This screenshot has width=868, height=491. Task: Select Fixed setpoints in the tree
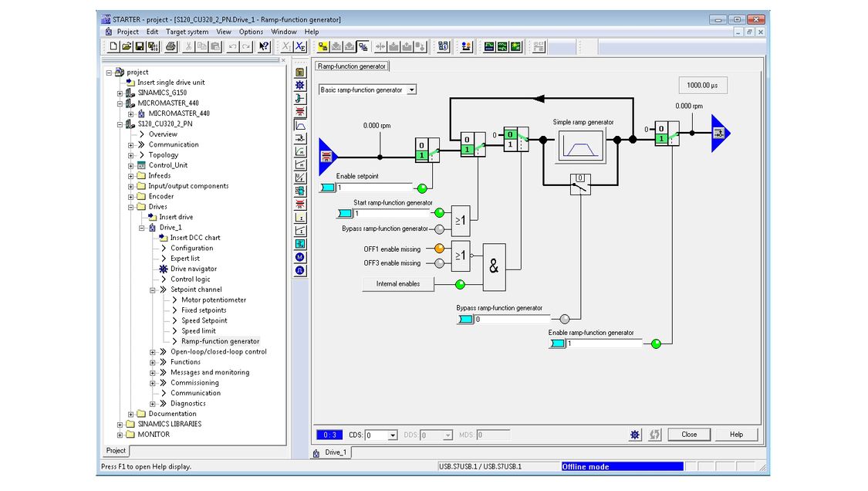(x=204, y=310)
